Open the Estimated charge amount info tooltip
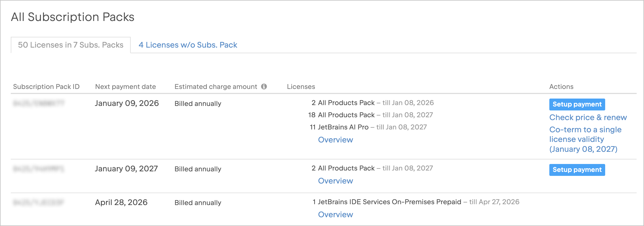 pyautogui.click(x=264, y=87)
